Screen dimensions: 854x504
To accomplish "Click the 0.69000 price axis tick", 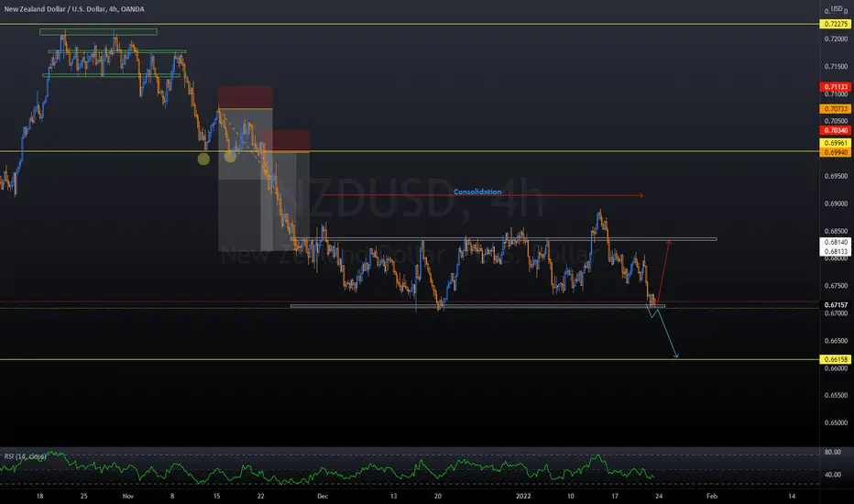I will (x=836, y=203).
